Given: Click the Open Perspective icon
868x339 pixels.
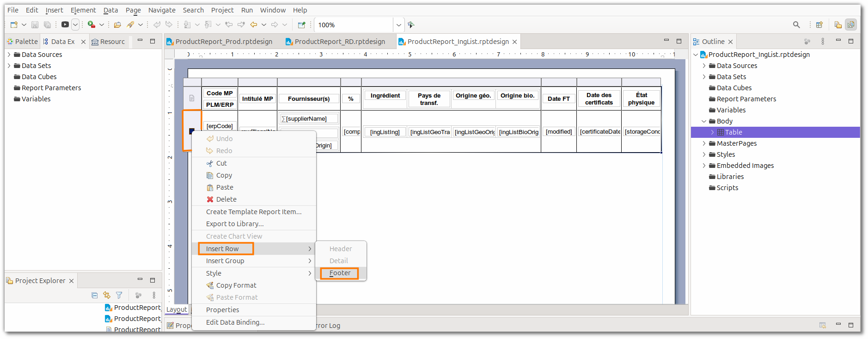Looking at the screenshot, I should [819, 25].
